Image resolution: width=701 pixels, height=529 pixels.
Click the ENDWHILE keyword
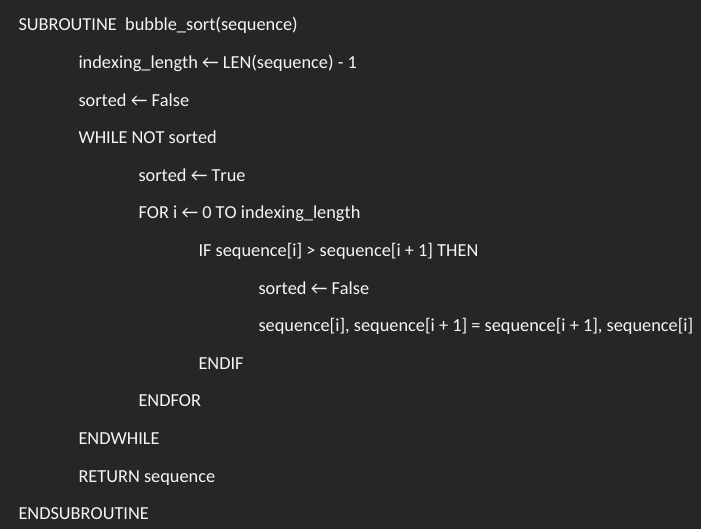[x=118, y=438]
